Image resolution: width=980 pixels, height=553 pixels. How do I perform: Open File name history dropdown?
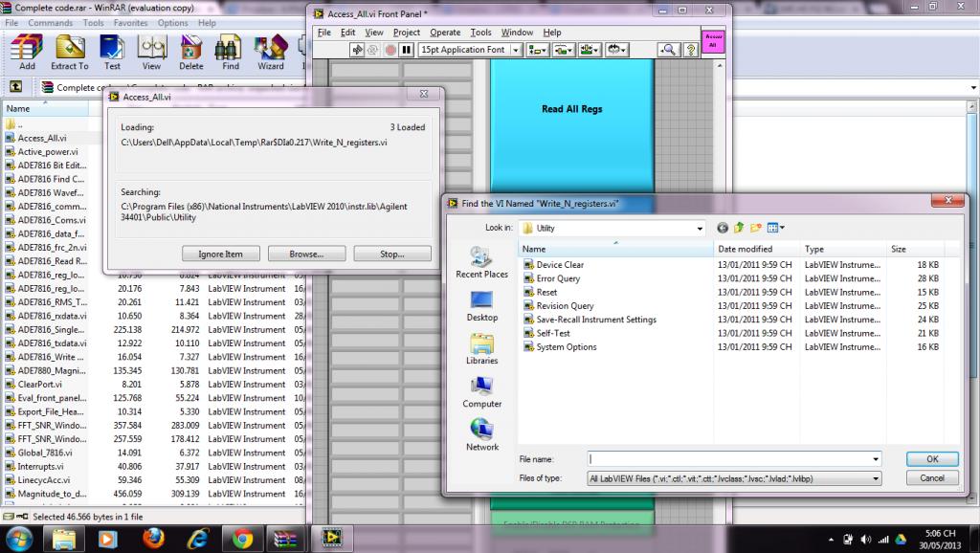875,458
